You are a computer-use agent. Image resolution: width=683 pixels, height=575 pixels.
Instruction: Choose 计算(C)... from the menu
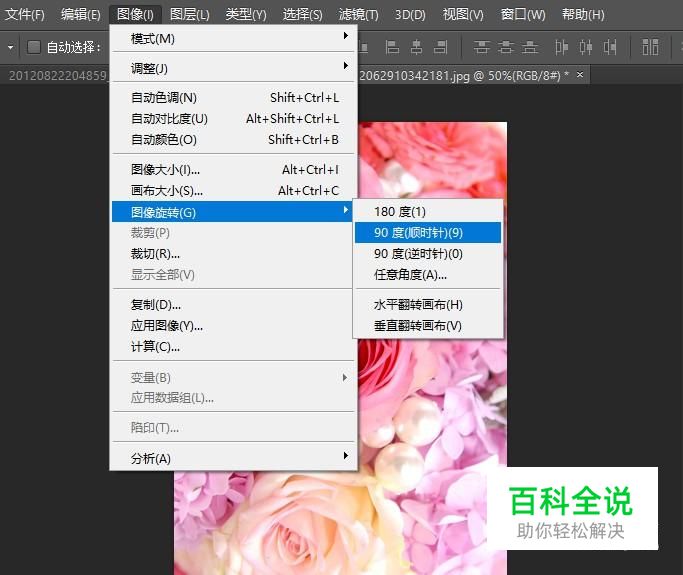click(234, 346)
